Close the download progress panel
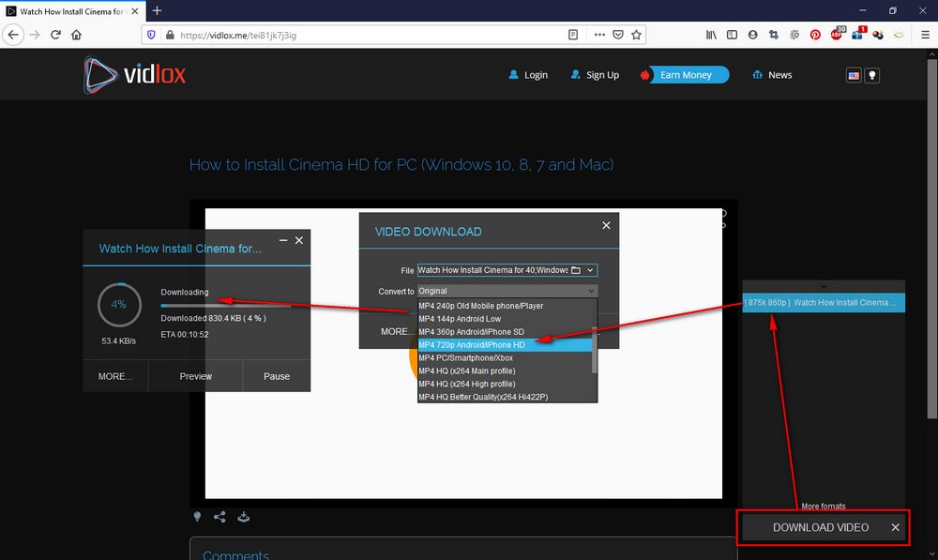Image resolution: width=938 pixels, height=560 pixels. tap(299, 240)
